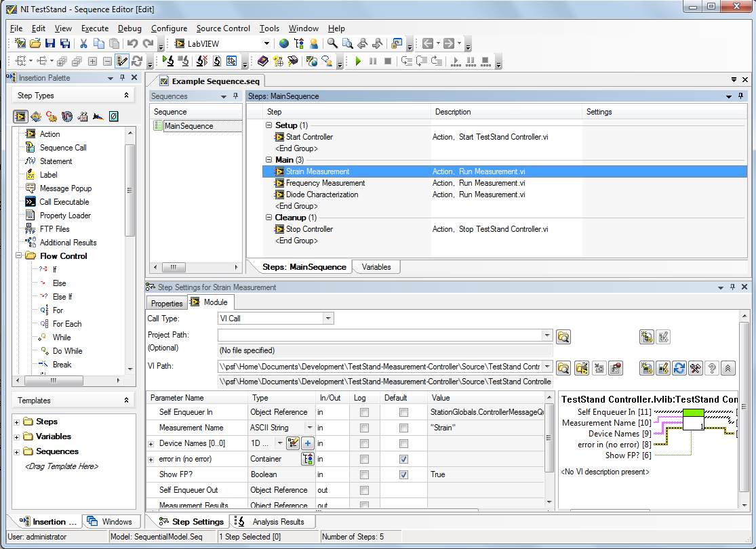The image size is (756, 549).
Task: Click the Reload VI prototype refresh icon
Action: (679, 367)
